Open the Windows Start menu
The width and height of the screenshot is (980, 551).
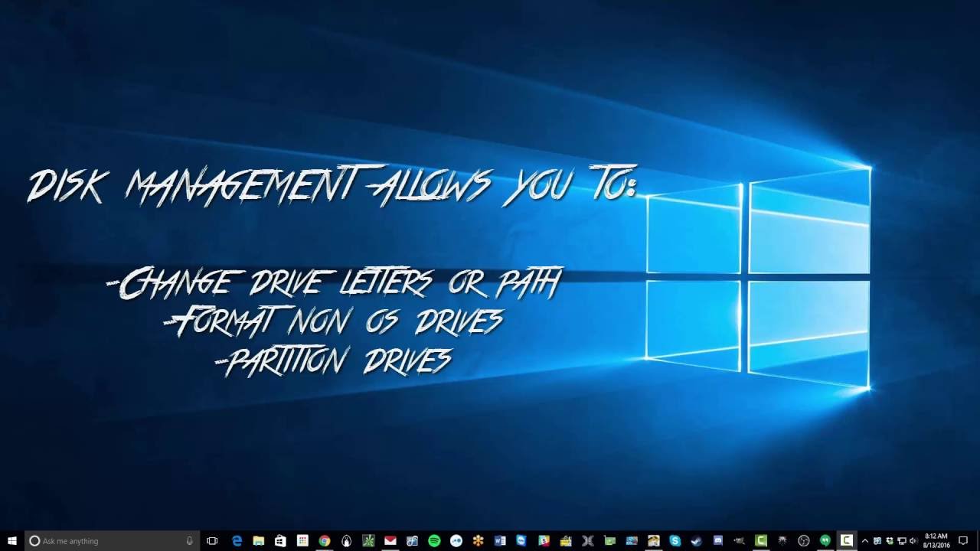(x=12, y=540)
